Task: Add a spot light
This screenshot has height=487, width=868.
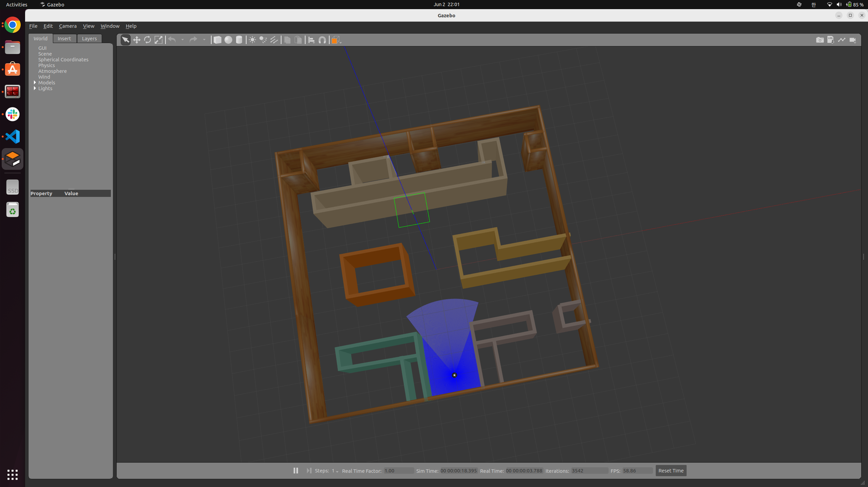Action: pos(263,40)
